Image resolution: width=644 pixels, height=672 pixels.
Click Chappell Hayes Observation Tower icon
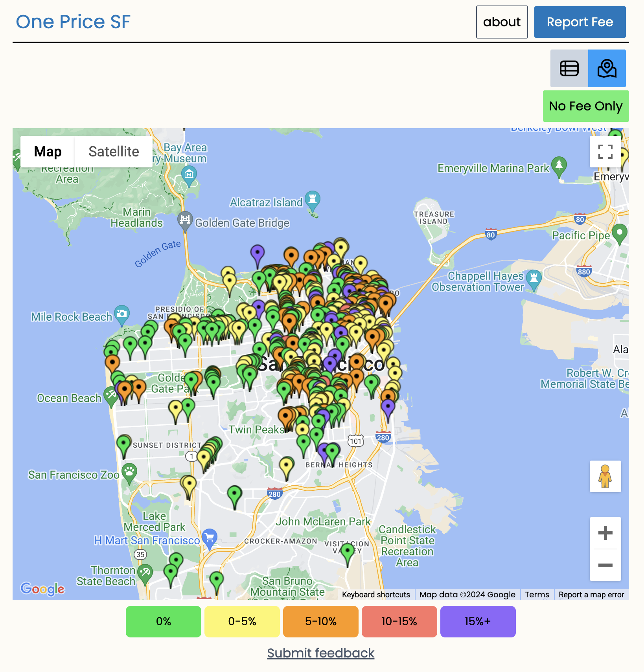click(534, 278)
